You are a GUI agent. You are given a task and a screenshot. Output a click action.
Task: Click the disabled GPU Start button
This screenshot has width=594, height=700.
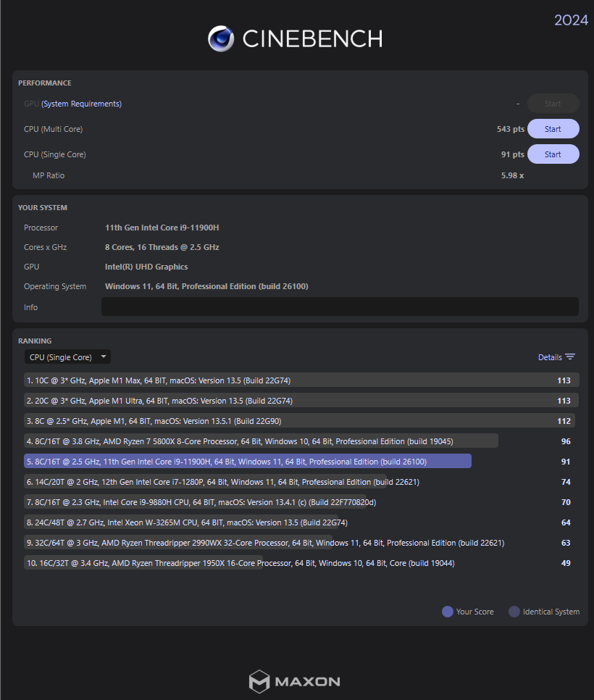[x=553, y=104]
